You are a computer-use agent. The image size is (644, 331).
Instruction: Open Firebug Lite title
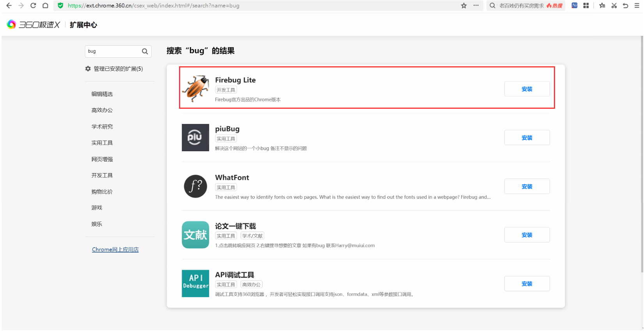(236, 80)
